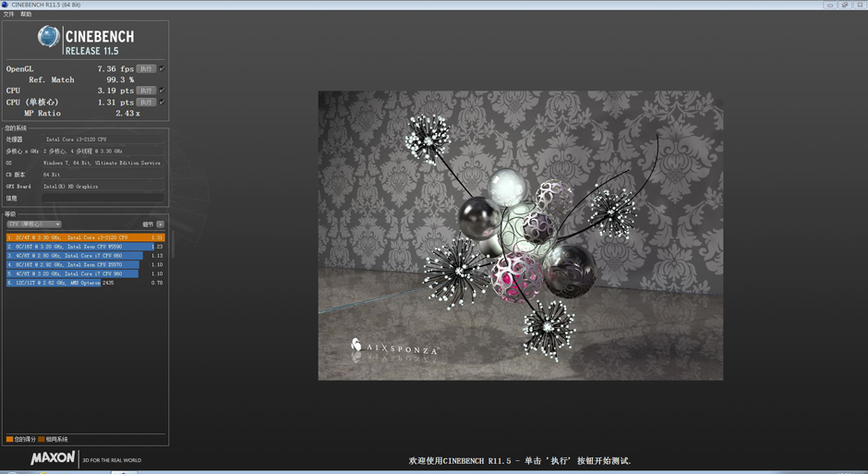Viewport: 868px width, 474px height.
Task: Uncheck the CPU test checkbox
Action: [162, 91]
